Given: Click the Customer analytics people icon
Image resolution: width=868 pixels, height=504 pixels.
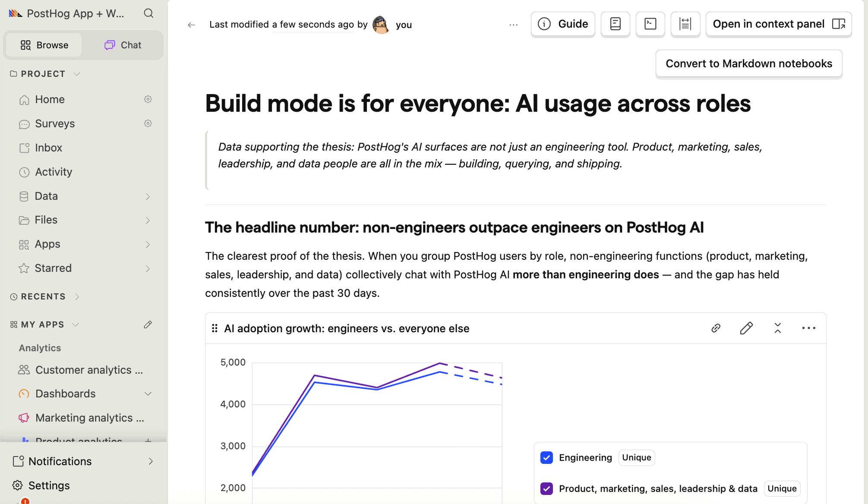Looking at the screenshot, I should point(24,370).
